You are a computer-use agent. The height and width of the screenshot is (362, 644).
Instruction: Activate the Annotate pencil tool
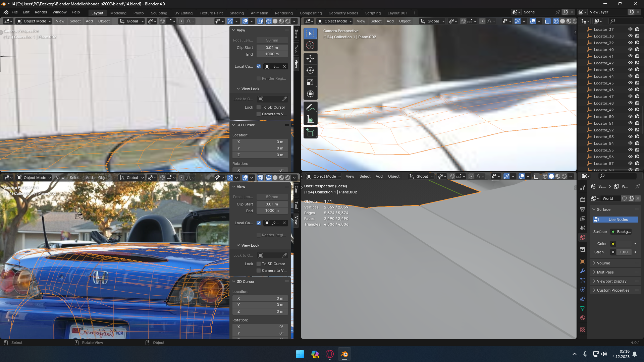click(310, 107)
